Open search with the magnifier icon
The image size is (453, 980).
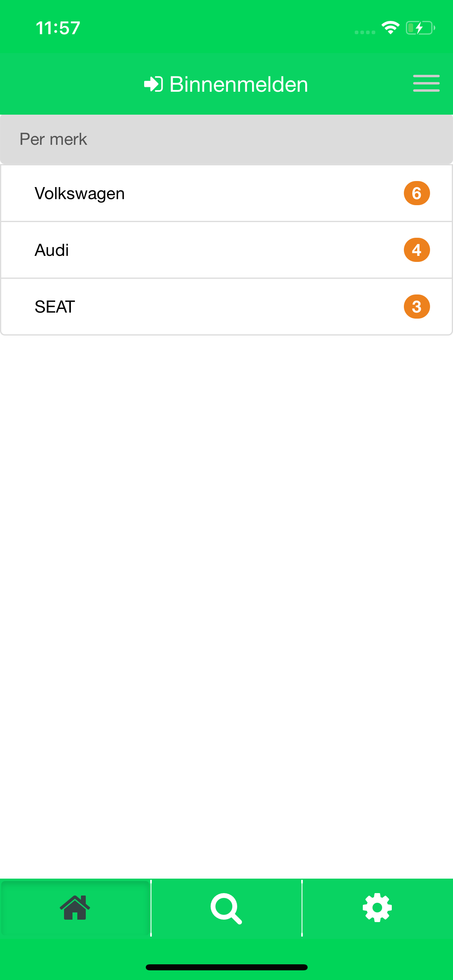pos(226,909)
